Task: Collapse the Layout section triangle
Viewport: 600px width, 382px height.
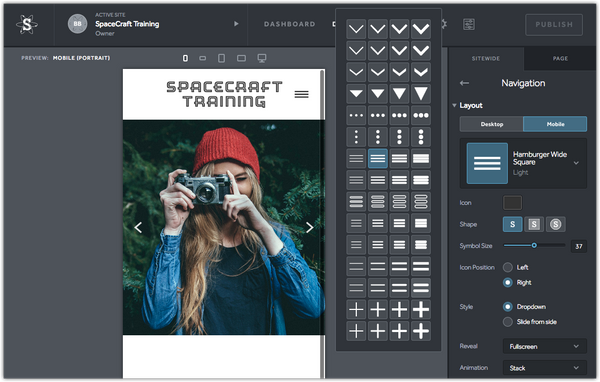Action: [x=454, y=105]
